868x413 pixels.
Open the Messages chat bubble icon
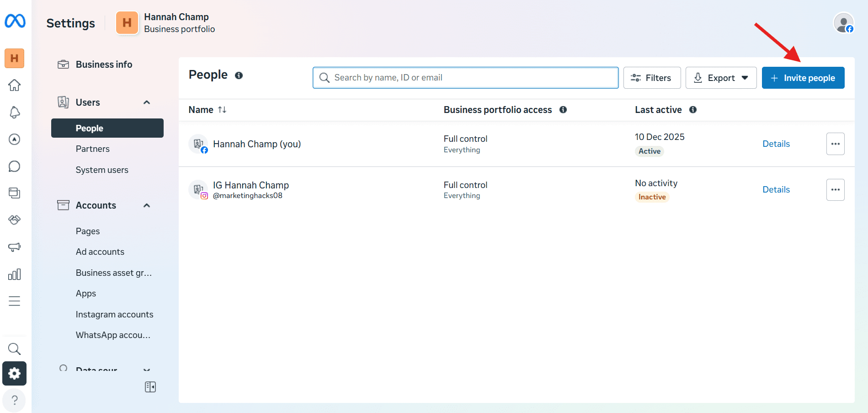click(x=14, y=166)
